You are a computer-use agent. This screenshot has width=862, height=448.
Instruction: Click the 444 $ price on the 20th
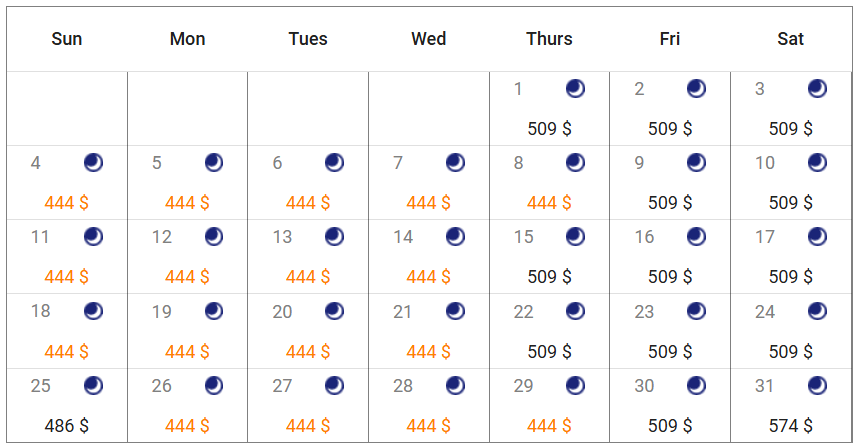308,351
